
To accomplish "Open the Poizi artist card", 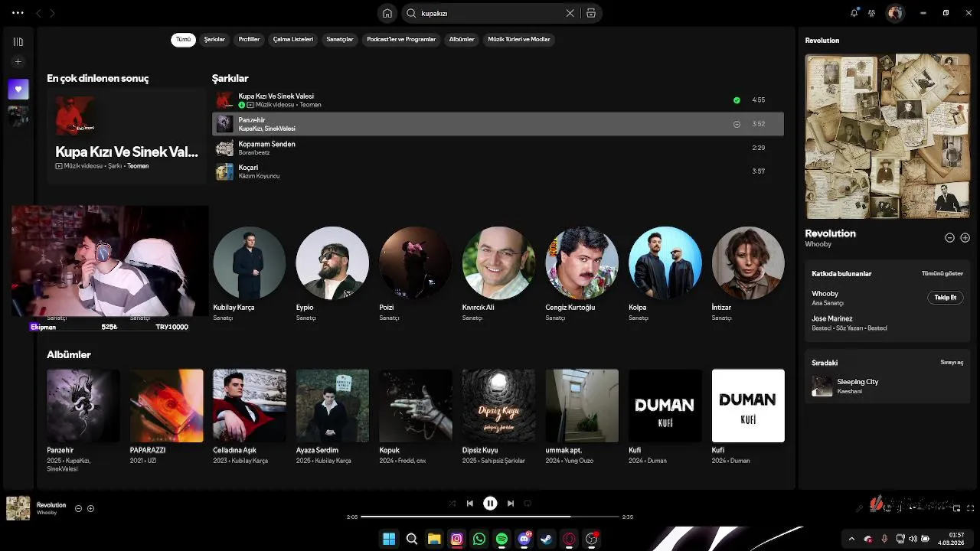I will click(415, 274).
